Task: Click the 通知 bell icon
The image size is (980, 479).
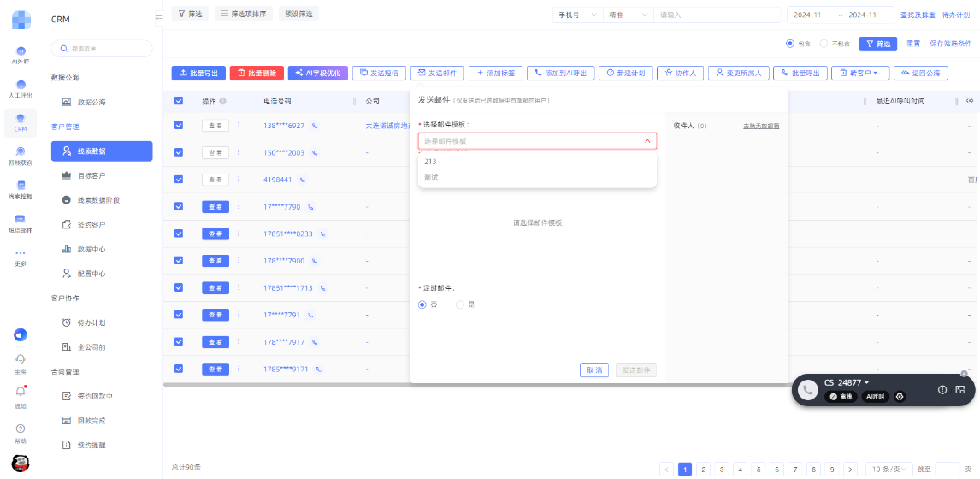Action: (21, 392)
